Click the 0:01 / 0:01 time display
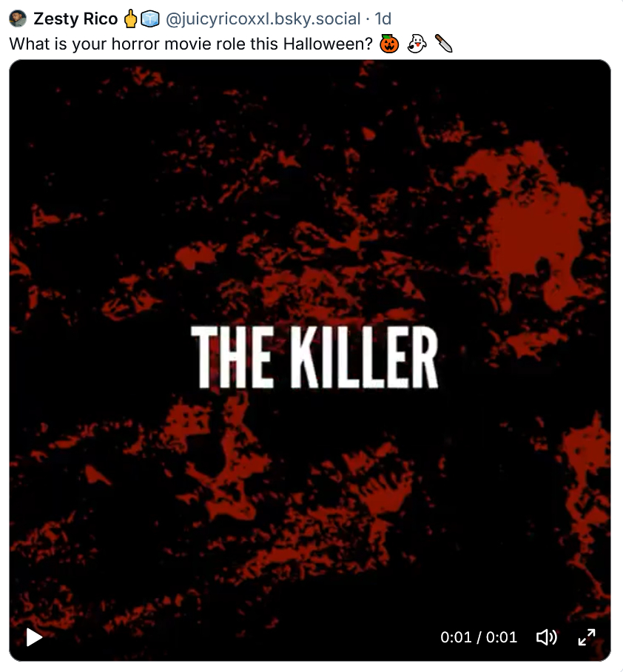Screen dimensions: 623x672 479,637
